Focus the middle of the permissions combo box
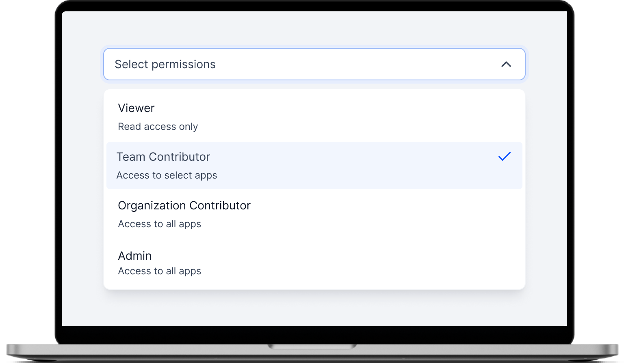Screen dimensions: 624x364 (x=314, y=64)
